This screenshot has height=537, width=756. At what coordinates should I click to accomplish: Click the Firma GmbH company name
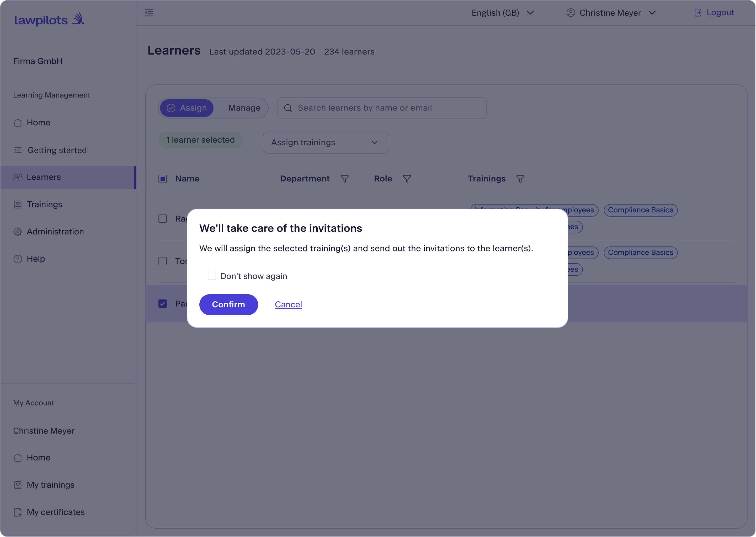click(x=38, y=61)
